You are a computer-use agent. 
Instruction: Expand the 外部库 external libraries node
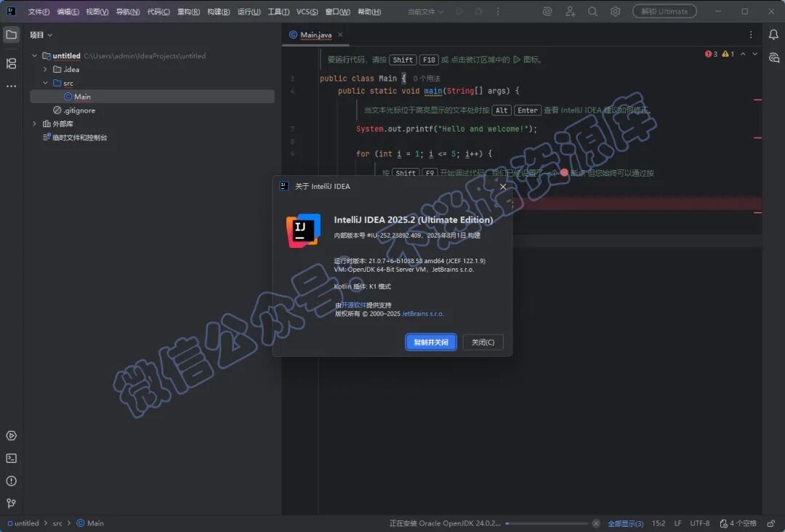[35, 124]
